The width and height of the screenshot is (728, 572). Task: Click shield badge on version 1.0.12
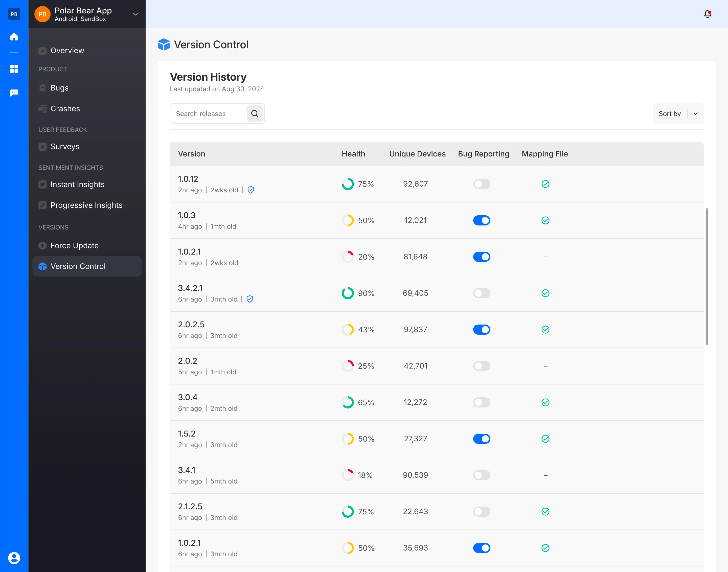pos(251,190)
